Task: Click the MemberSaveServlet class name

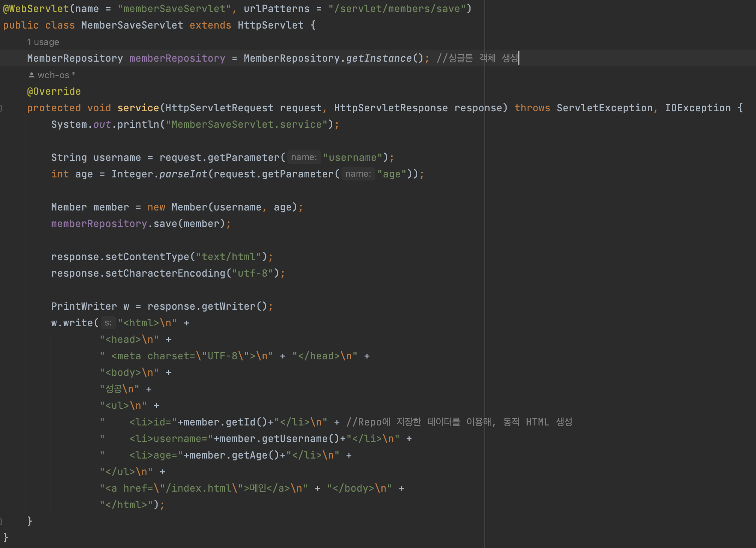Action: 132,25
